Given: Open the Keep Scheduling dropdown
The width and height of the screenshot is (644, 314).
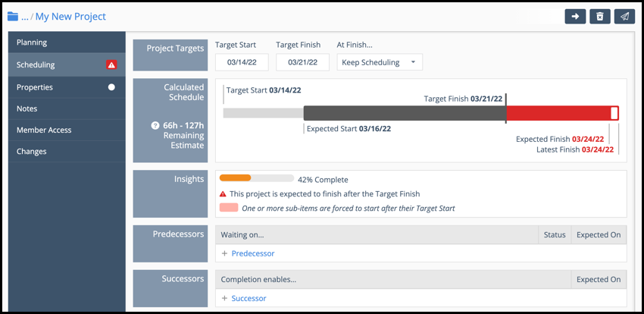Looking at the screenshot, I should 380,62.
